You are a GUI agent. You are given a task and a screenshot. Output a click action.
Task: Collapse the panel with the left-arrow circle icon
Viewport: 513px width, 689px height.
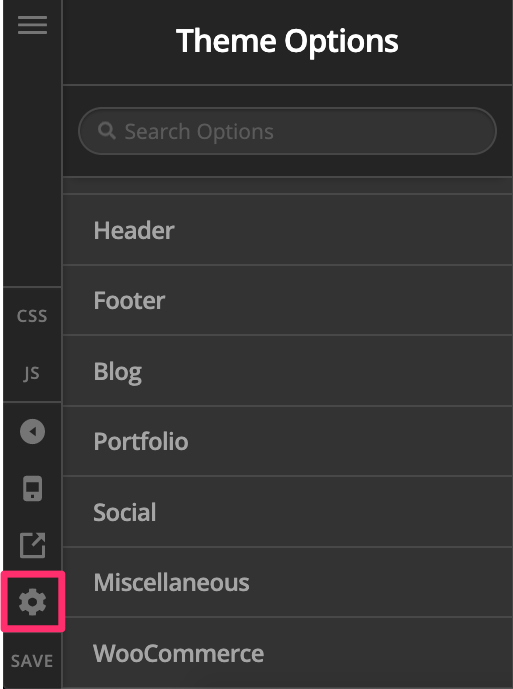point(33,431)
